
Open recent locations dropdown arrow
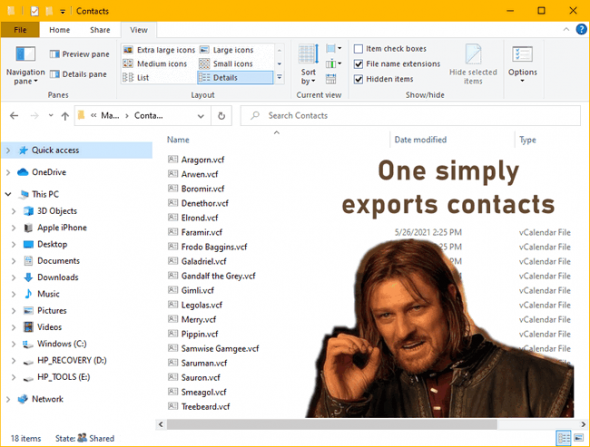pos(51,116)
